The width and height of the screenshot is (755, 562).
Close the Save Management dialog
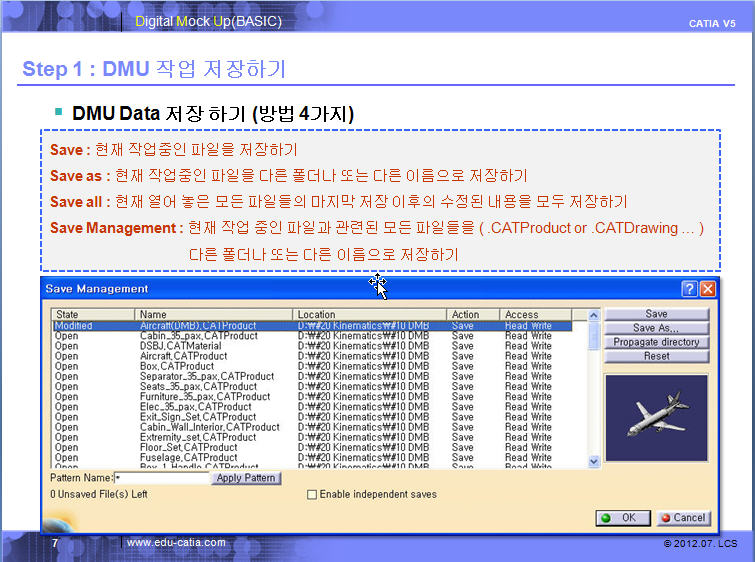pos(708,289)
